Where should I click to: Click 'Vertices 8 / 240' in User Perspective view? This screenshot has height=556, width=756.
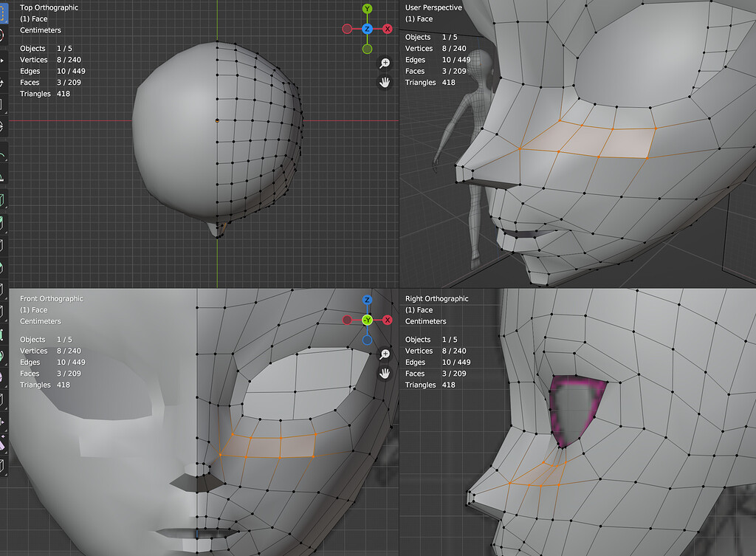(436, 48)
